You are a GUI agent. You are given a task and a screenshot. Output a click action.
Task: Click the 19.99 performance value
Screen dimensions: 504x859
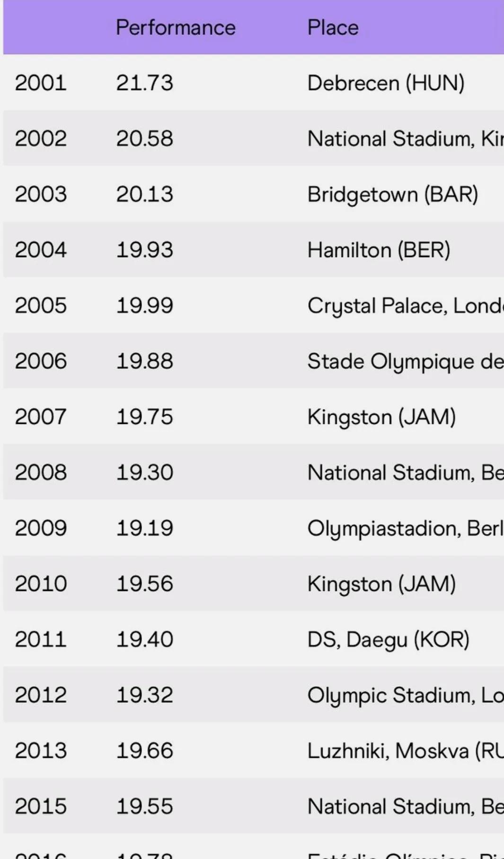coord(145,305)
